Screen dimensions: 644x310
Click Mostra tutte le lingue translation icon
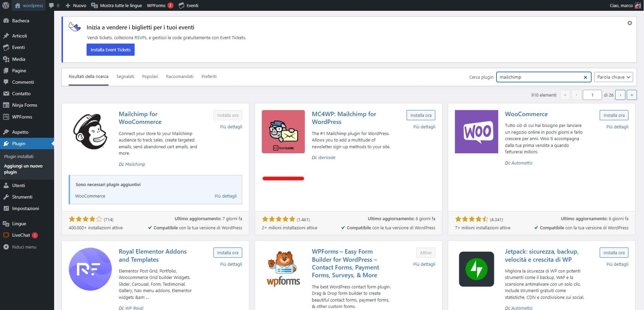[94, 6]
